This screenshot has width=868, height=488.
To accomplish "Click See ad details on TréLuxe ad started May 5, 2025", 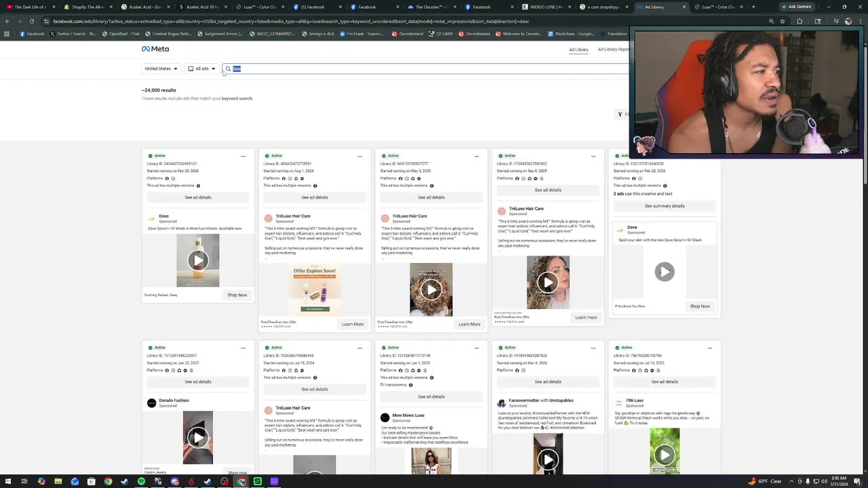I will 431,197.
